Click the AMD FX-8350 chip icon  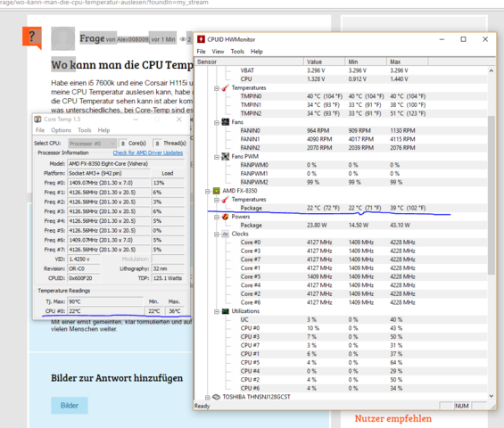(x=217, y=191)
